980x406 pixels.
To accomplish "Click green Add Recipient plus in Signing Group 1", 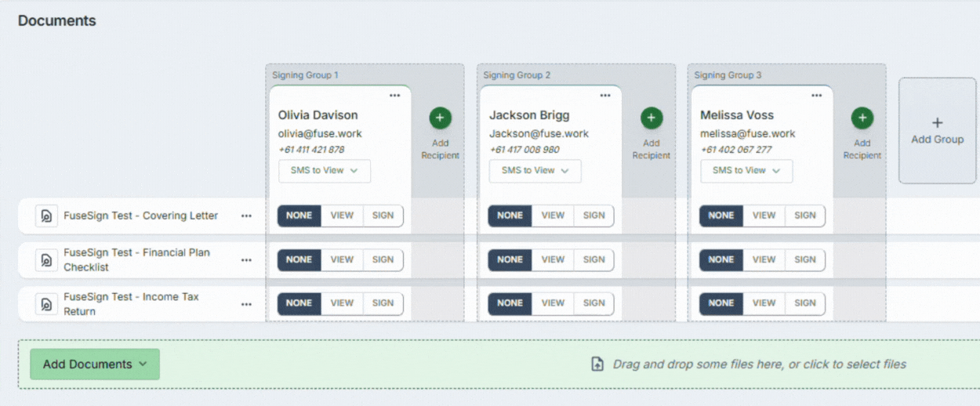I will point(439,118).
